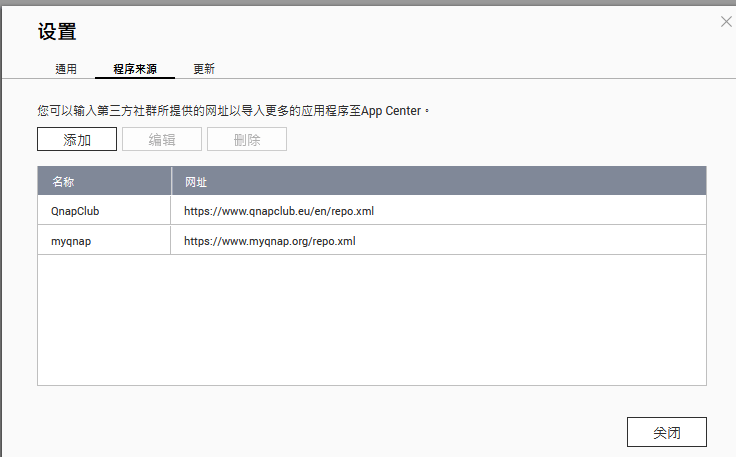Select the QnapClub name cell
The image size is (736, 457).
coord(104,211)
